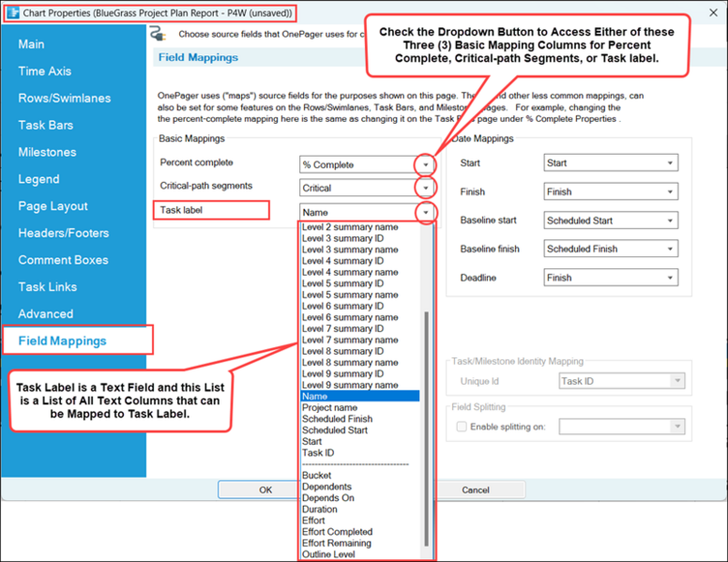Screen dimensions: 728x562
Task: Open the Advanced page
Action: [x=45, y=313]
